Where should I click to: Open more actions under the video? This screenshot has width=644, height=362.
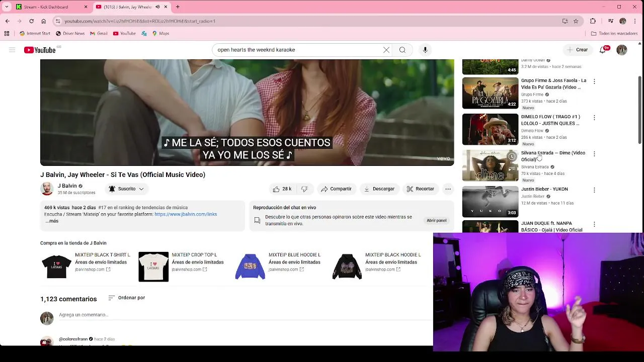point(448,189)
